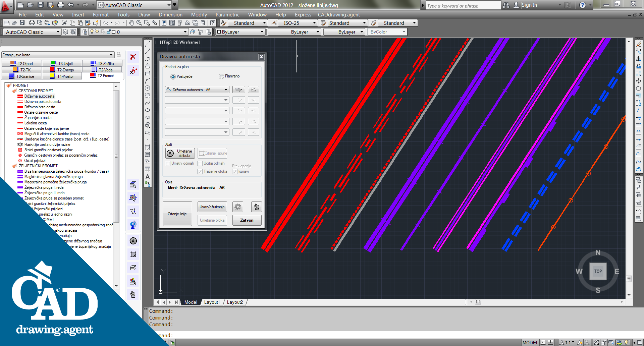The height and width of the screenshot is (346, 644).
Task: Switch to the T3-Zaštita tab
Action: click(x=102, y=63)
